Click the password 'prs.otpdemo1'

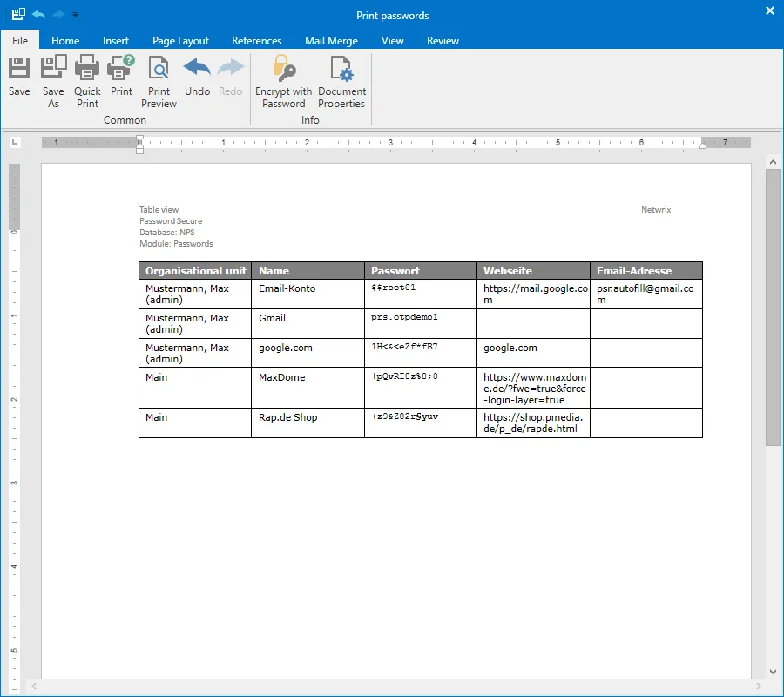pyautogui.click(x=404, y=317)
